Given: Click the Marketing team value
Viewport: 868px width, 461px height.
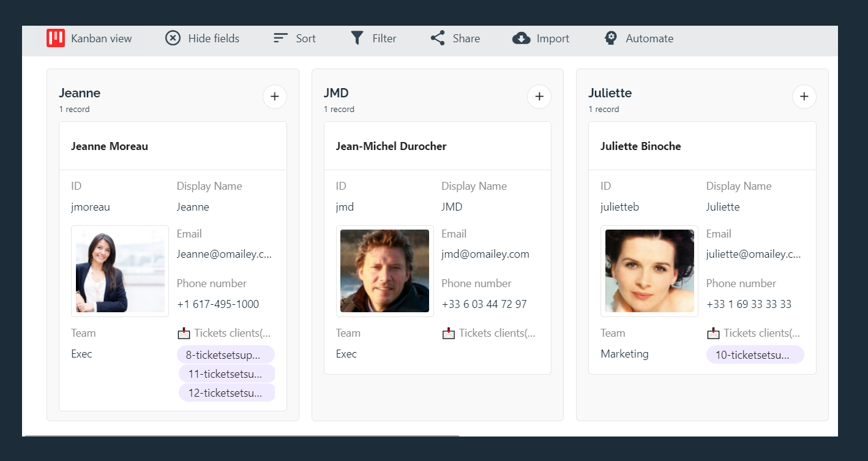Looking at the screenshot, I should pyautogui.click(x=624, y=354).
